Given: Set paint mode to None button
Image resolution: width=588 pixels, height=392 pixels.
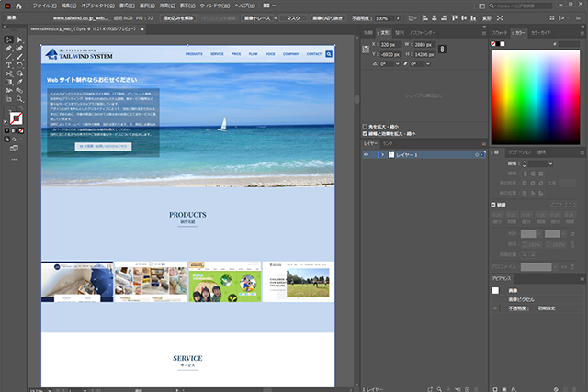Looking at the screenshot, I should pyautogui.click(x=21, y=130).
